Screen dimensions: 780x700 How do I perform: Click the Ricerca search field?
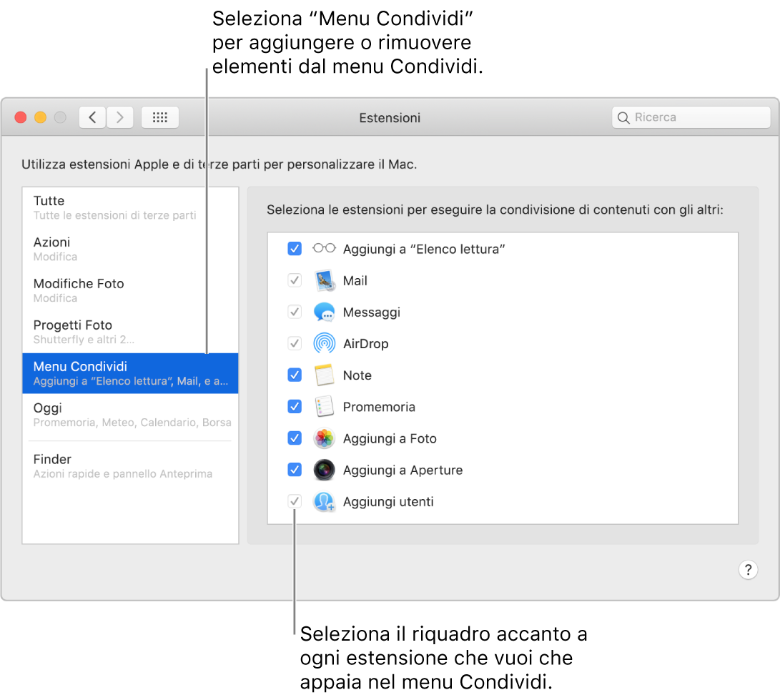(691, 117)
